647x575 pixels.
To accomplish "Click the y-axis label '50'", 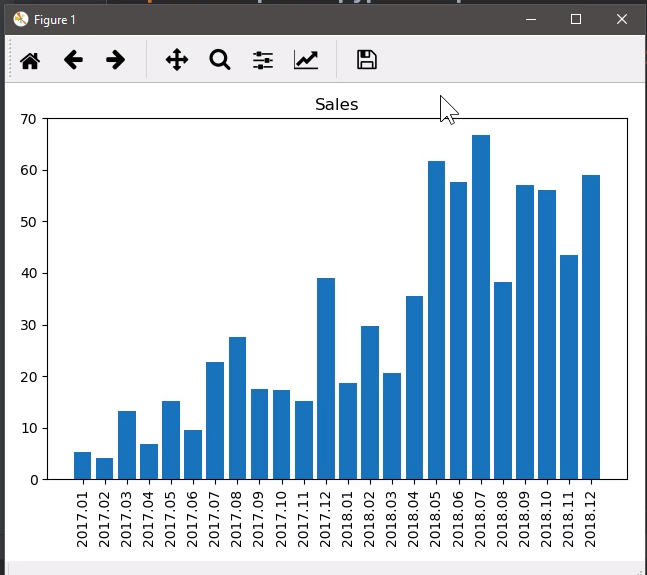I will pyautogui.click(x=28, y=222).
